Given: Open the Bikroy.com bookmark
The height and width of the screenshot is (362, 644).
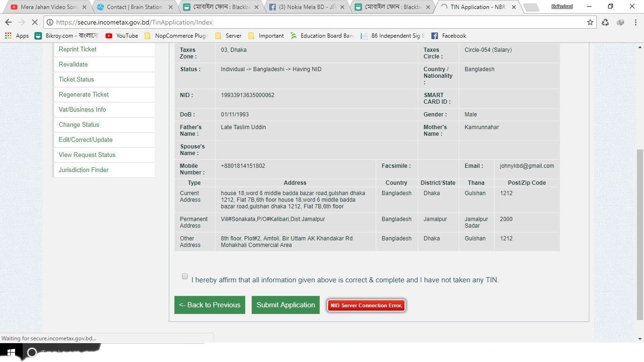Looking at the screenshot, I should coord(66,36).
